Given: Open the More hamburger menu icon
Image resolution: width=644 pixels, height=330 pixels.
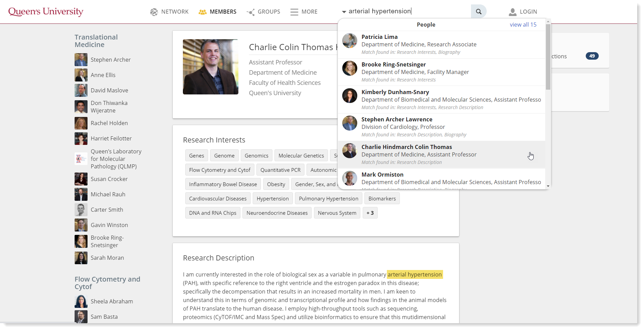Looking at the screenshot, I should click(294, 12).
